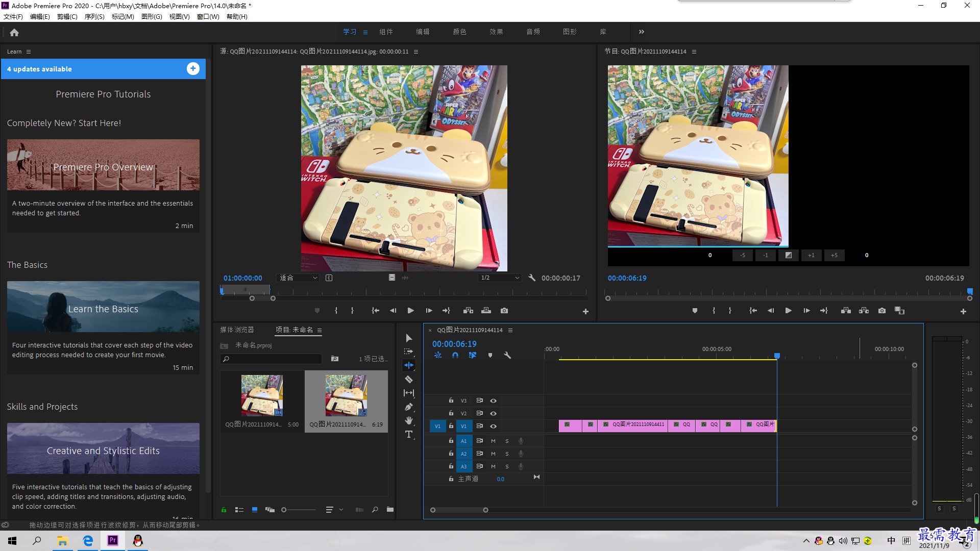Solo audio track A2
This screenshot has width=980, height=551.
(507, 454)
